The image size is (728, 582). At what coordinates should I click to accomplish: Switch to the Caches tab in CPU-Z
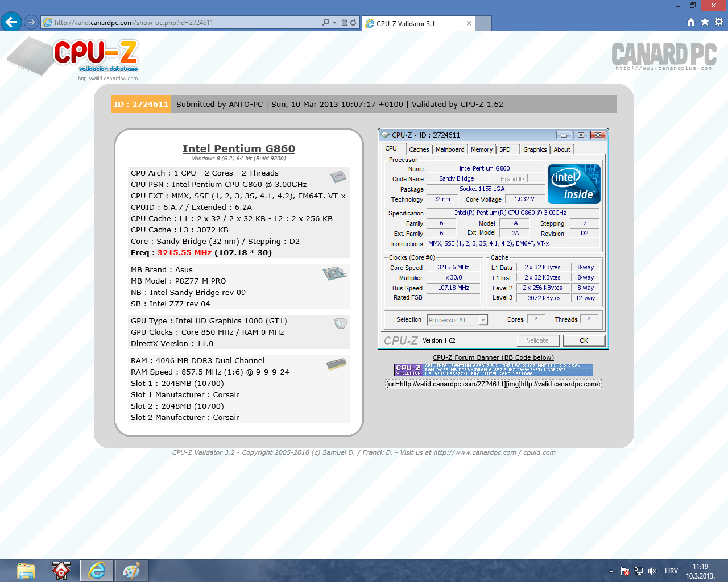coord(419,149)
